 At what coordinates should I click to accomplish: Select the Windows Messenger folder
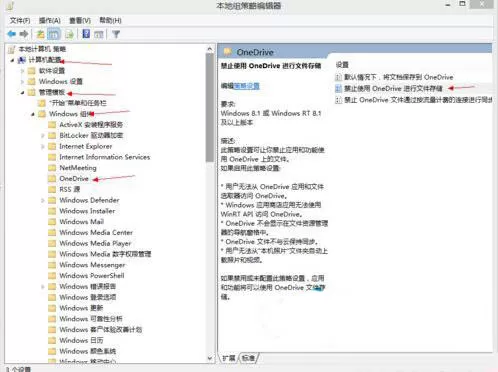click(x=92, y=265)
